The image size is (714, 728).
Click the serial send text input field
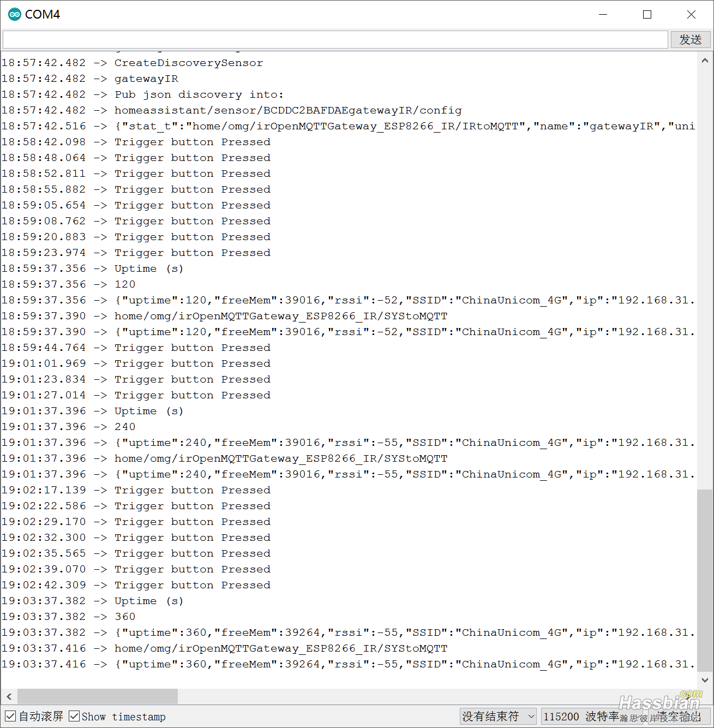tap(335, 39)
